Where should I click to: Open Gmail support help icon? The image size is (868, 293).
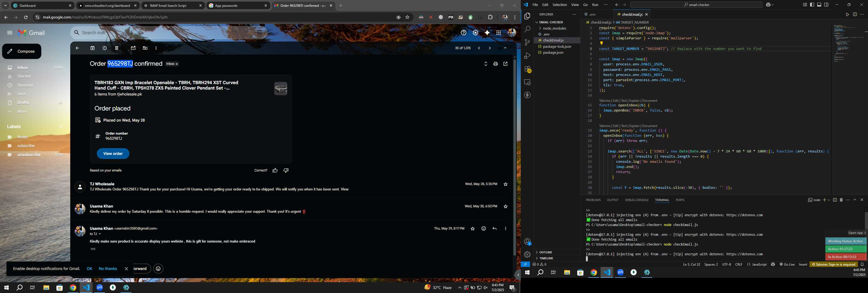464,33
